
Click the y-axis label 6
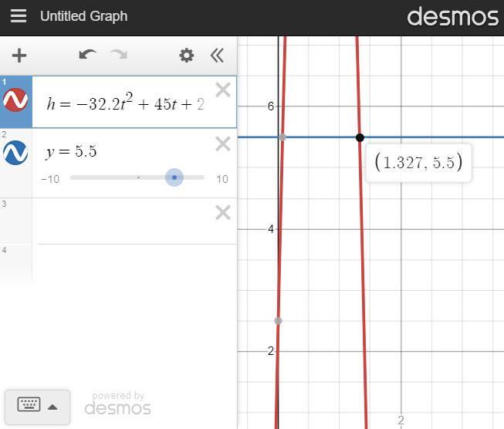click(271, 106)
